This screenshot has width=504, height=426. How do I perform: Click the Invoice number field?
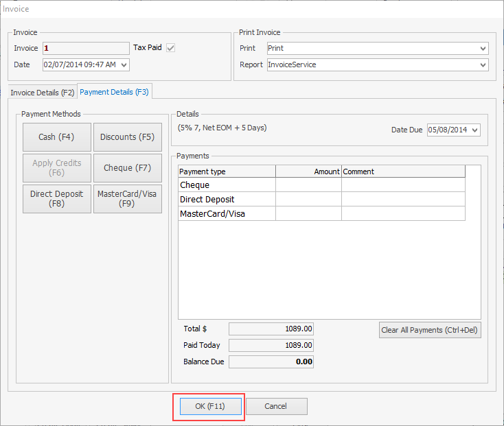pyautogui.click(x=86, y=48)
